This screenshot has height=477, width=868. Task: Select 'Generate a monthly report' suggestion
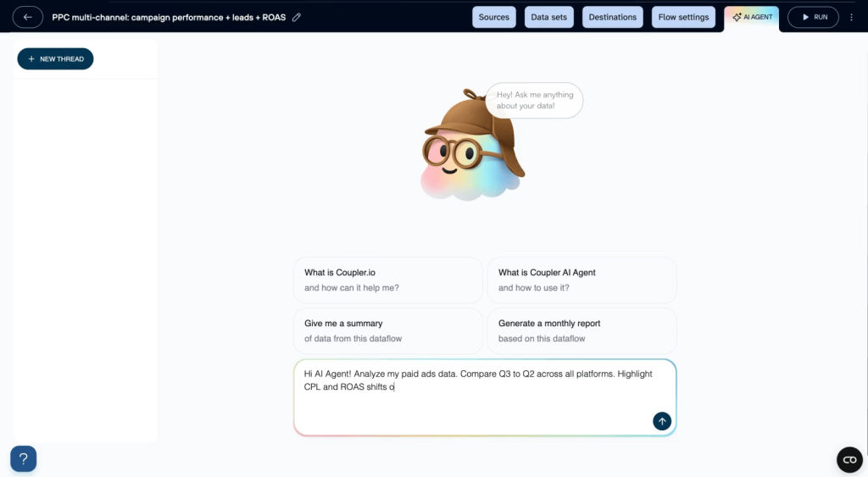(581, 330)
